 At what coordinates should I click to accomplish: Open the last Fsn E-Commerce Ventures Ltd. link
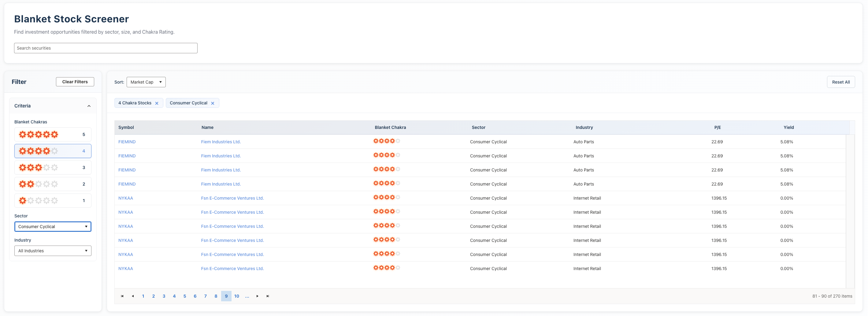(232, 269)
